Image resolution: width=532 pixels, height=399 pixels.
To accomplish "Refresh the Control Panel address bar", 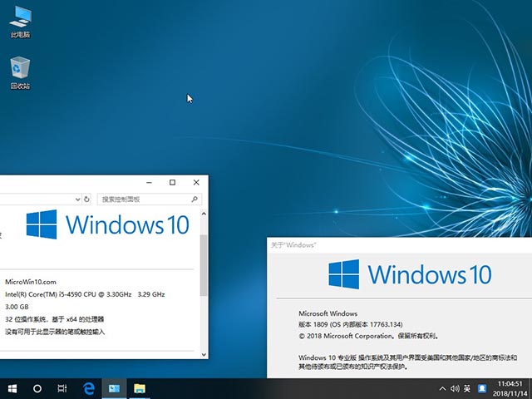I will [86, 199].
